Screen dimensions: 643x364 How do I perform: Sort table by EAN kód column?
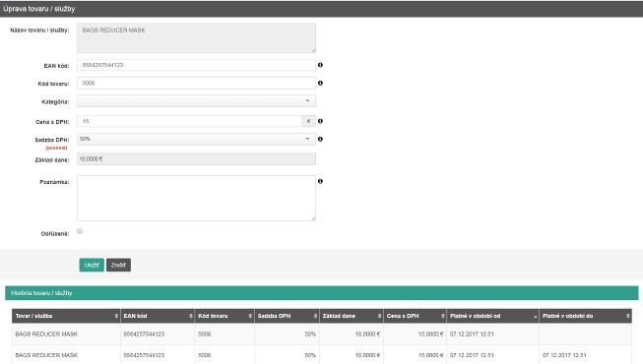click(x=158, y=316)
